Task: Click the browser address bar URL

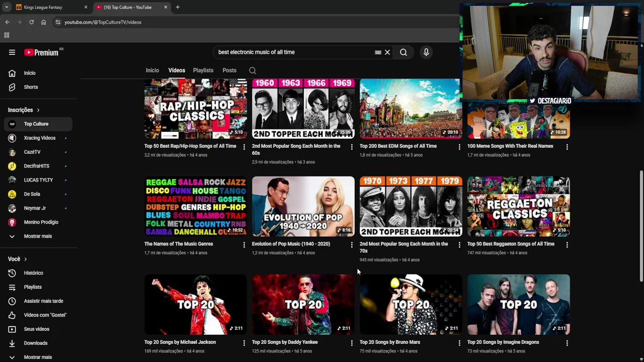Action: (x=103, y=22)
